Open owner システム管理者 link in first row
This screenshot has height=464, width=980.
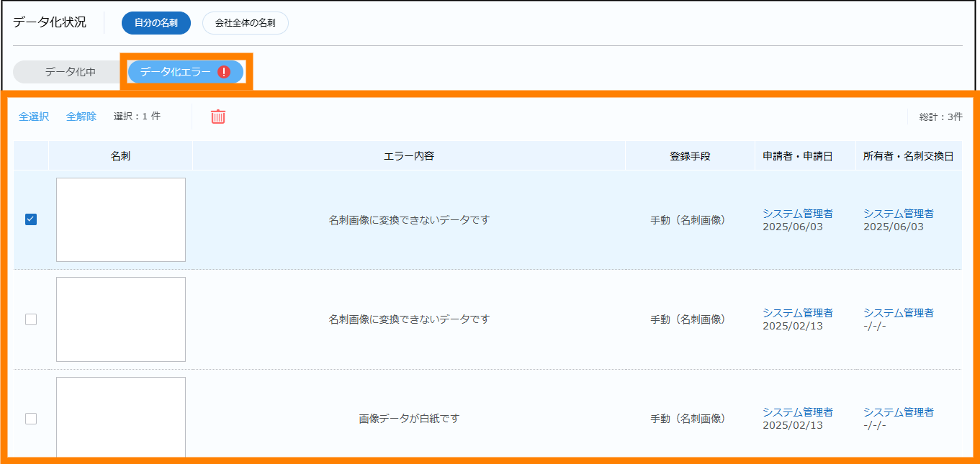898,214
